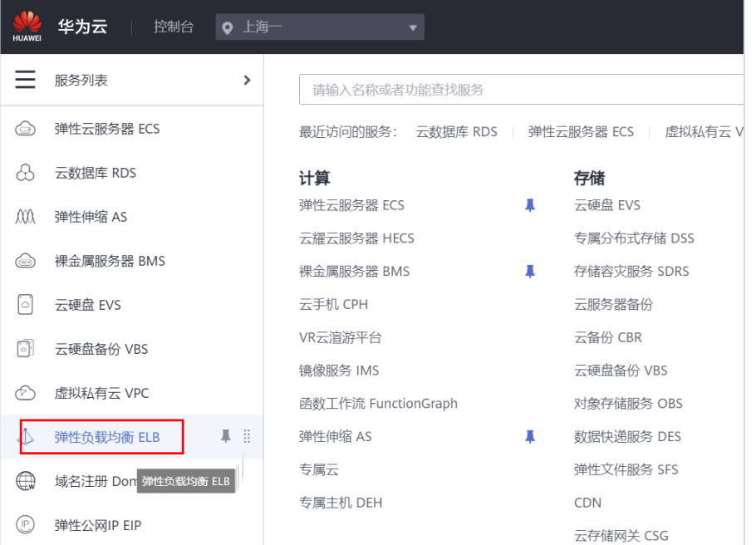This screenshot has width=756, height=545.
Task: Open 裸金属服务器 BMS in the 计算 list
Action: tap(354, 271)
